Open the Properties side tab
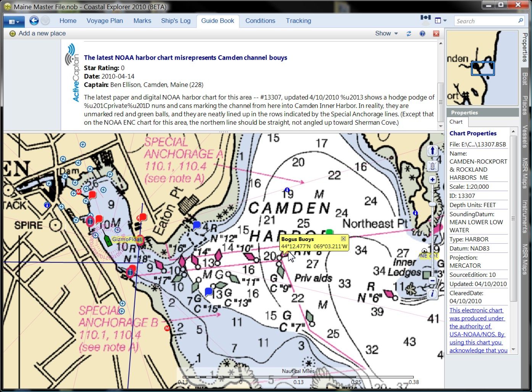The width and height of the screenshot is (532, 392). tap(525, 48)
